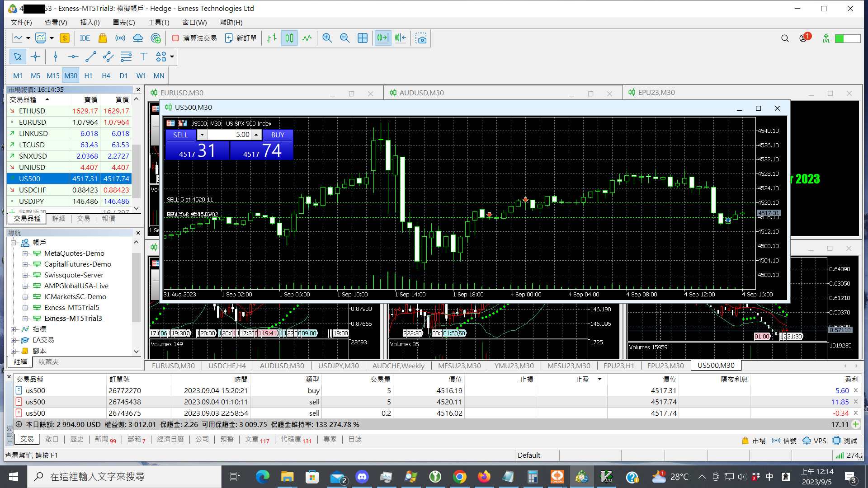This screenshot has width=868, height=488.
Task: Switch to 詳細 tab in Market Watch
Action: (59, 219)
